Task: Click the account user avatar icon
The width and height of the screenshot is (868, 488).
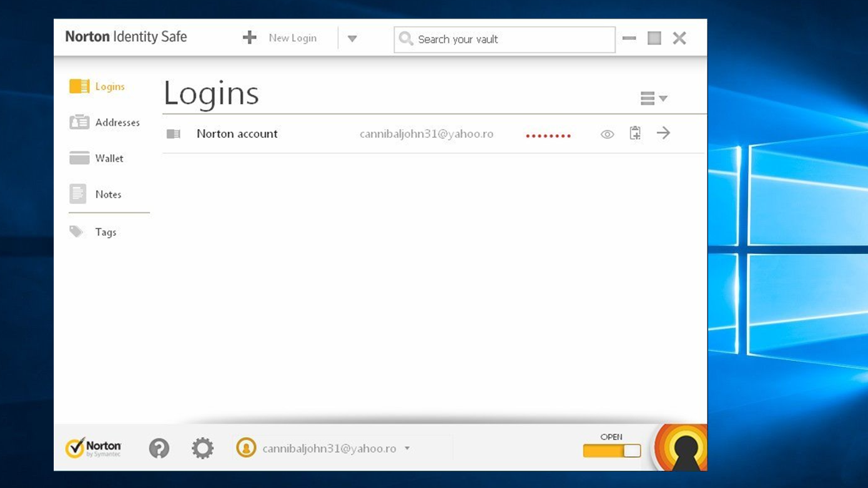Action: (246, 447)
